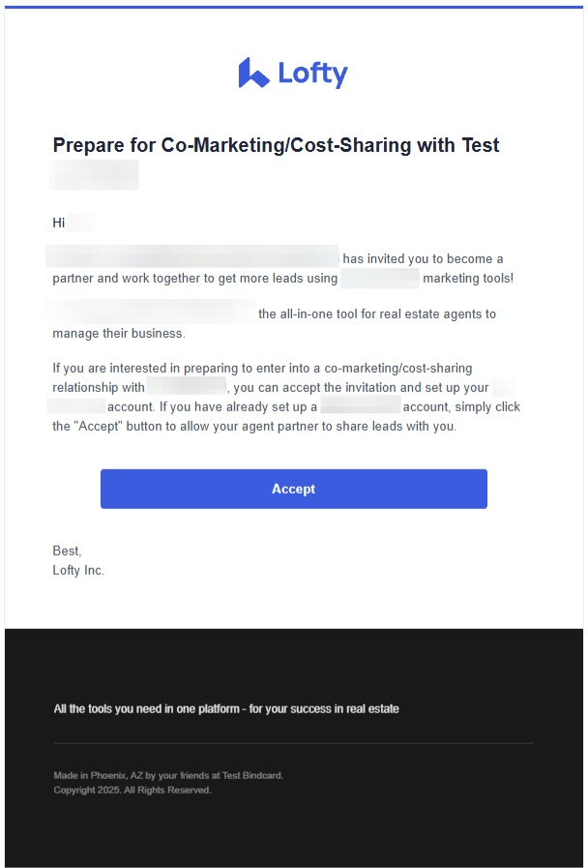
Task: Click the "Best," sign-off text
Action: 68,551
